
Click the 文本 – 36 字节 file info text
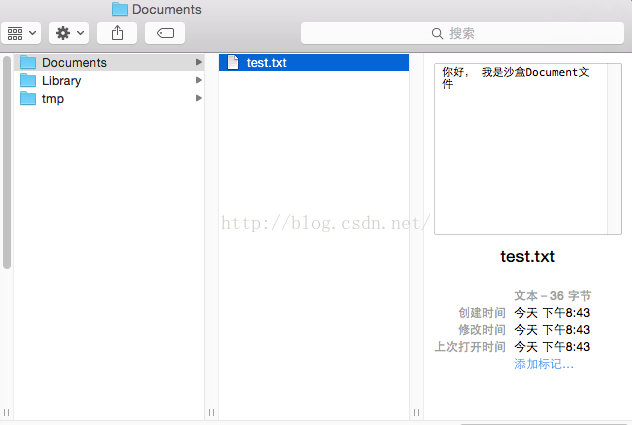click(x=552, y=296)
